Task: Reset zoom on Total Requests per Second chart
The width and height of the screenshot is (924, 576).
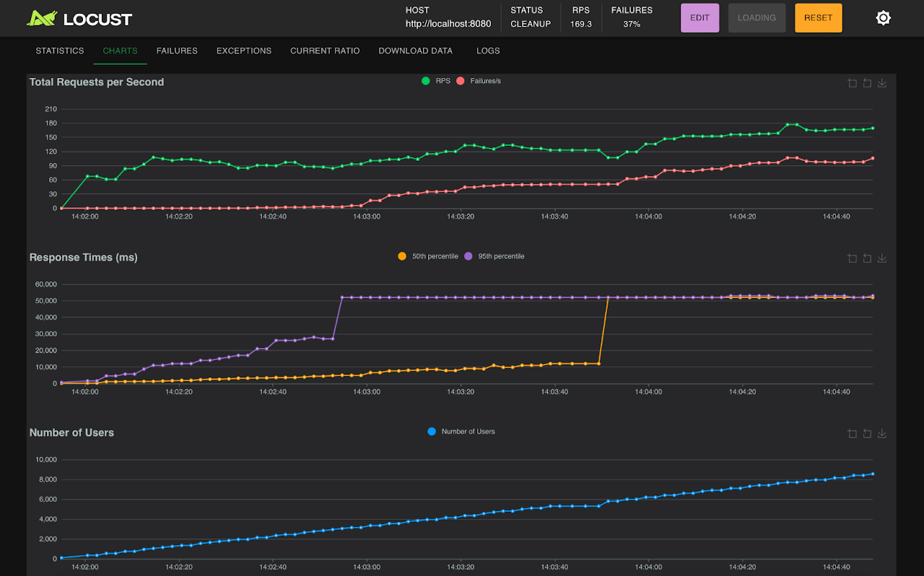Action: coord(867,83)
